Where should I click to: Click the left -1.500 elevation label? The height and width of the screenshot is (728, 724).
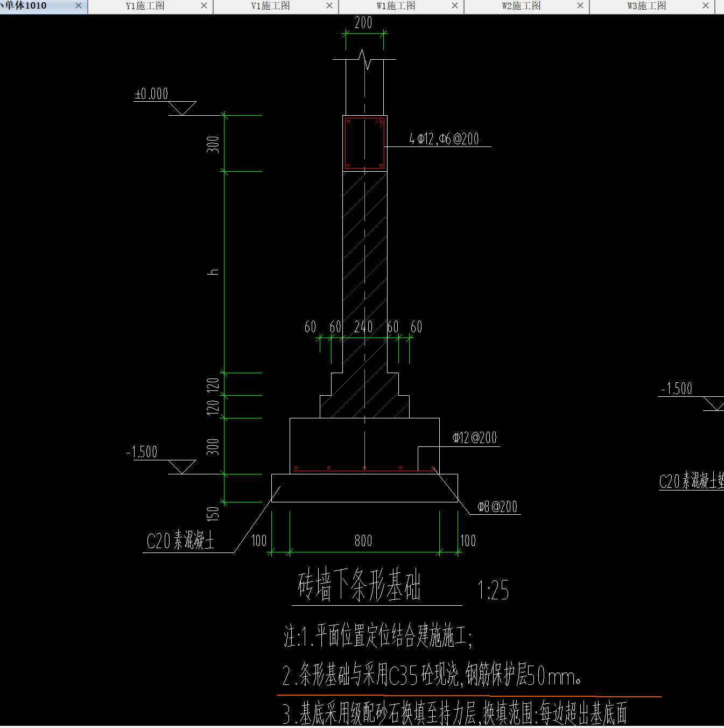click(142, 452)
